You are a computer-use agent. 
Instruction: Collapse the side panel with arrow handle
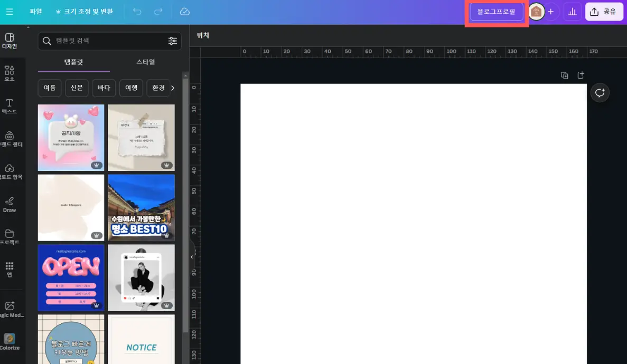192,257
